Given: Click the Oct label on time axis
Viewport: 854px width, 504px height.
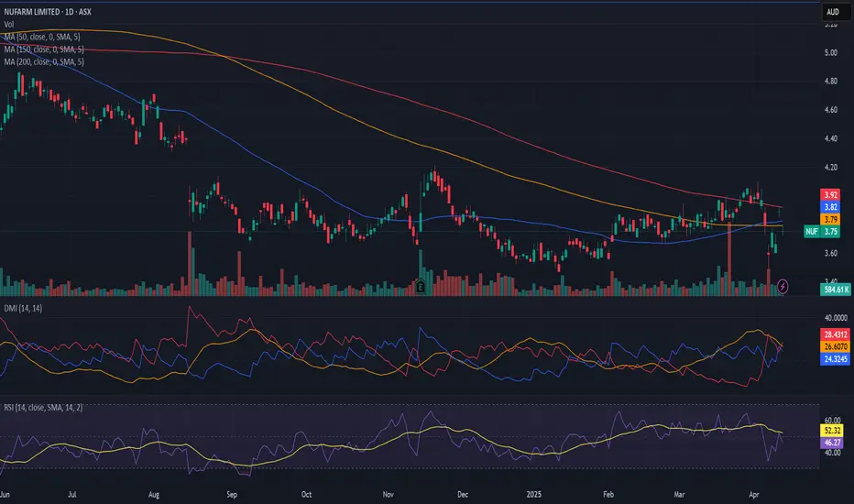Looking at the screenshot, I should pos(306,495).
